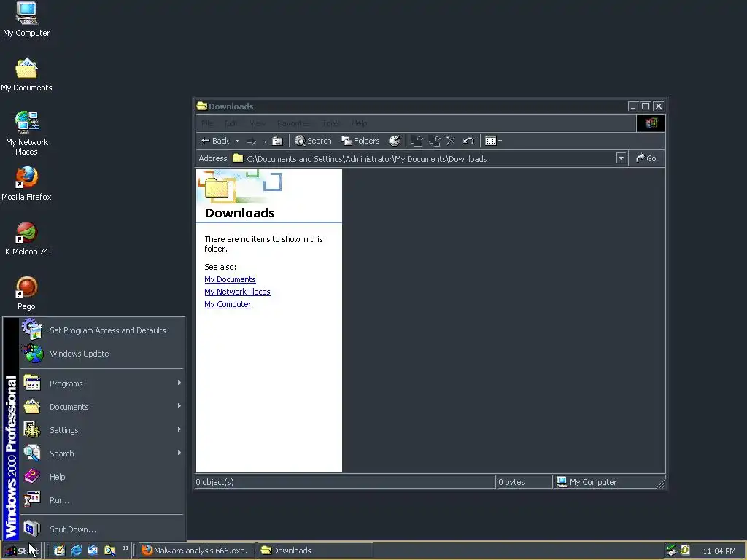Screen dimensions: 747x560
Task: Open the Run... dialog
Action: click(102, 500)
